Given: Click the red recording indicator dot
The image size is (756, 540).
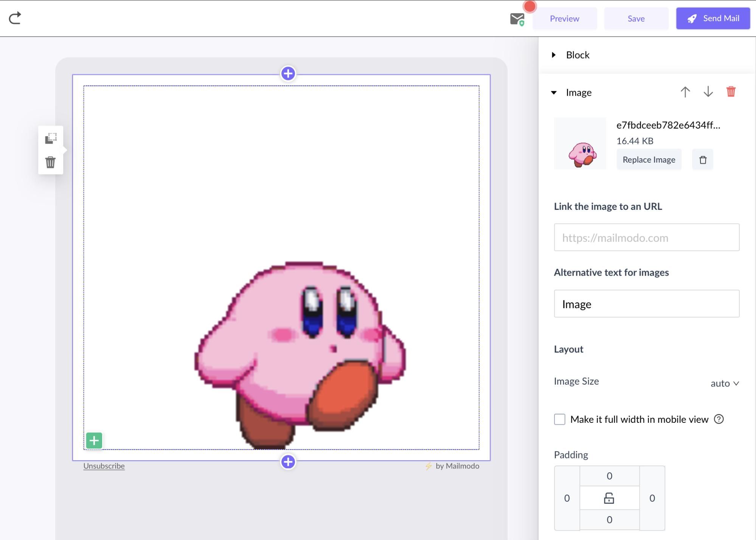Looking at the screenshot, I should pyautogui.click(x=529, y=6).
